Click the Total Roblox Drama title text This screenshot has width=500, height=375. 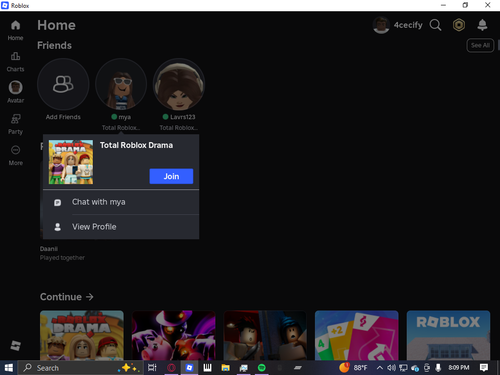pyautogui.click(x=136, y=145)
